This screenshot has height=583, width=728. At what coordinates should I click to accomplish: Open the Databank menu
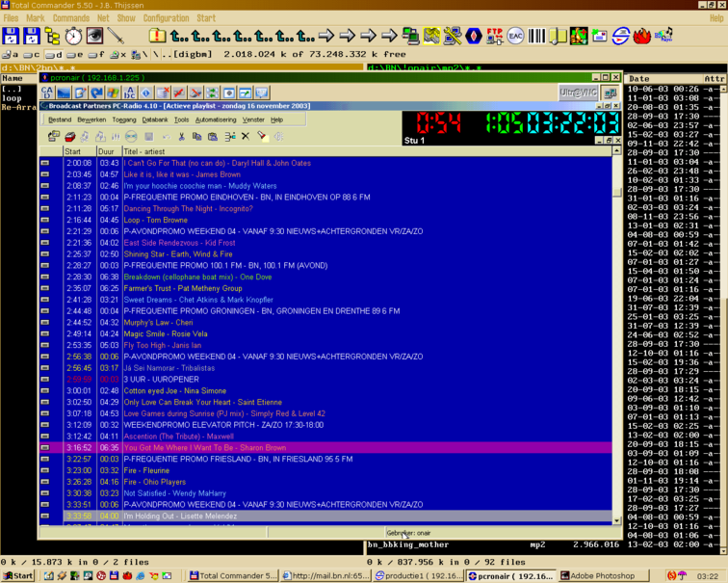coord(155,119)
